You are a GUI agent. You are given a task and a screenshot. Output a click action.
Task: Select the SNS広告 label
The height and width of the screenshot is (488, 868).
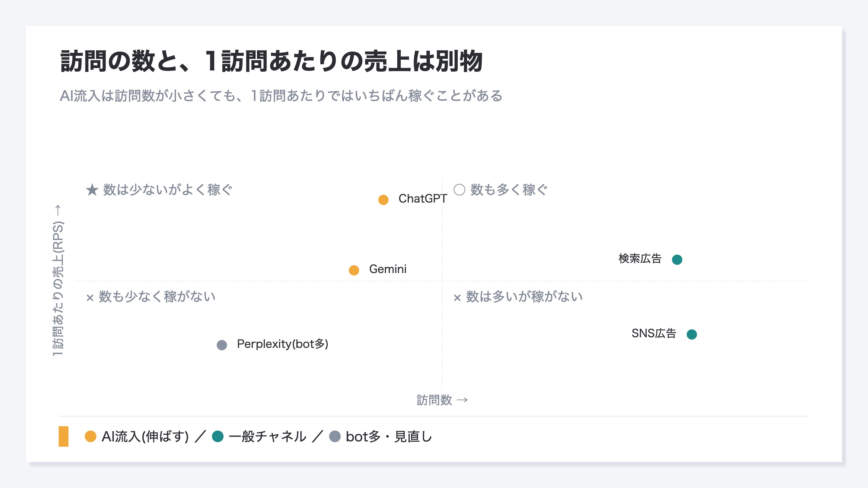pyautogui.click(x=654, y=333)
